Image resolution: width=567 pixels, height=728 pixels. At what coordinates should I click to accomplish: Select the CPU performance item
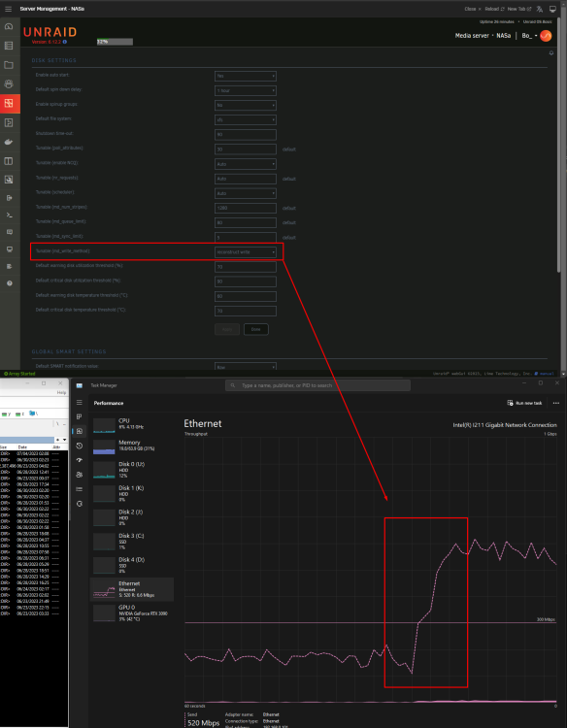(132, 425)
